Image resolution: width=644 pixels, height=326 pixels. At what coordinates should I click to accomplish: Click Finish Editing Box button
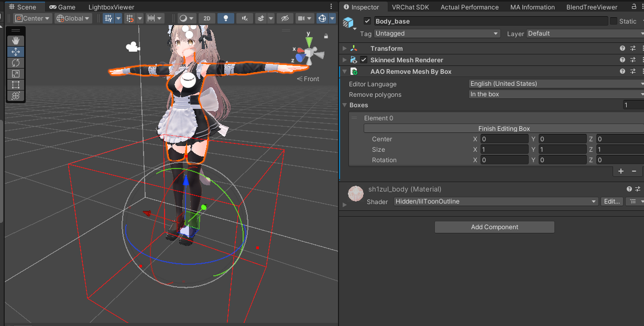[503, 128]
